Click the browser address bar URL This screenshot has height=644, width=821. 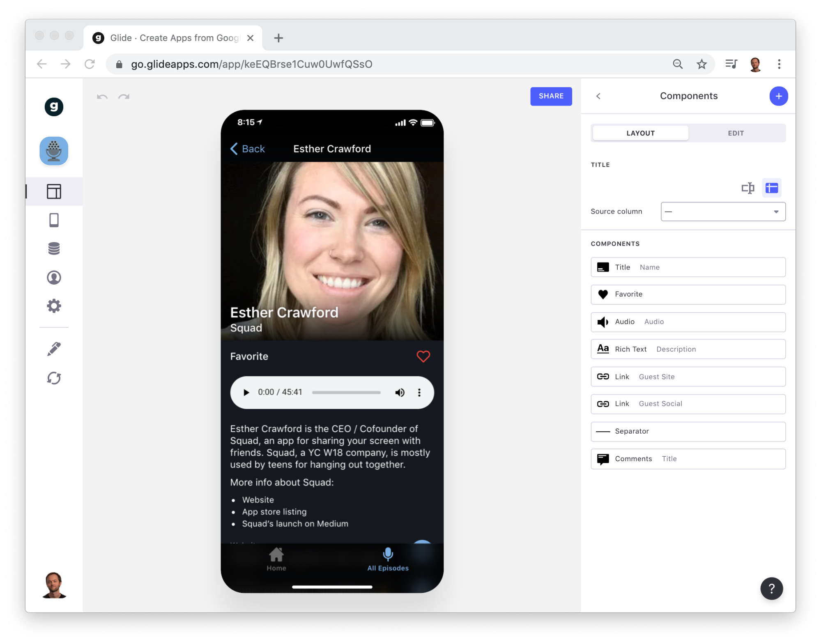click(251, 64)
